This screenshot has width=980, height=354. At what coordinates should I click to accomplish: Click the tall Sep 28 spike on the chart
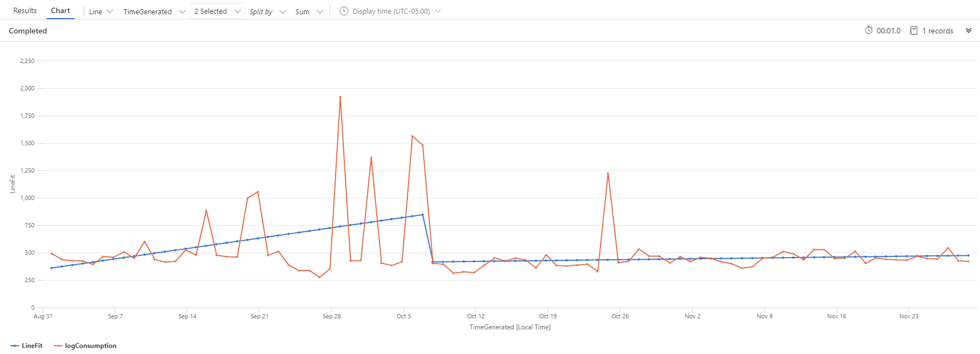(x=341, y=97)
